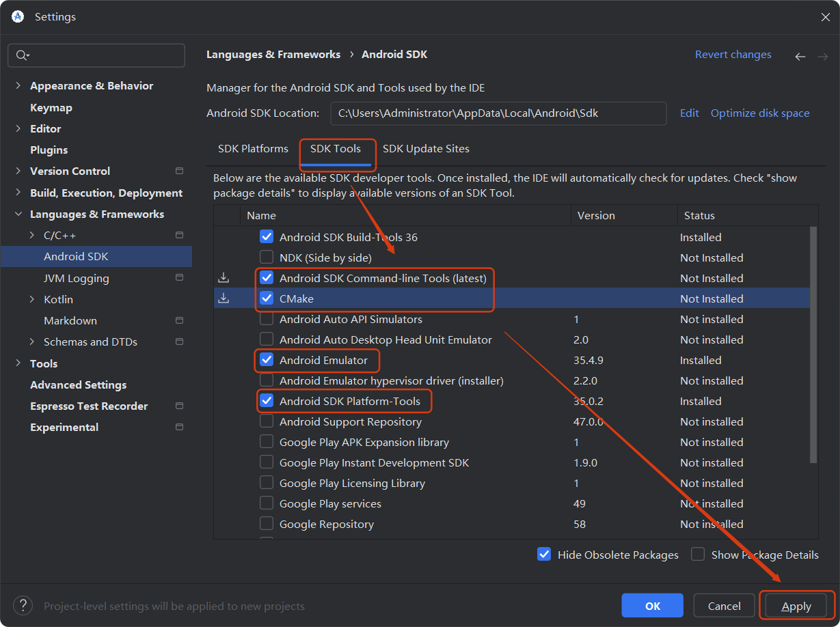Sort by Version column header

[624, 215]
